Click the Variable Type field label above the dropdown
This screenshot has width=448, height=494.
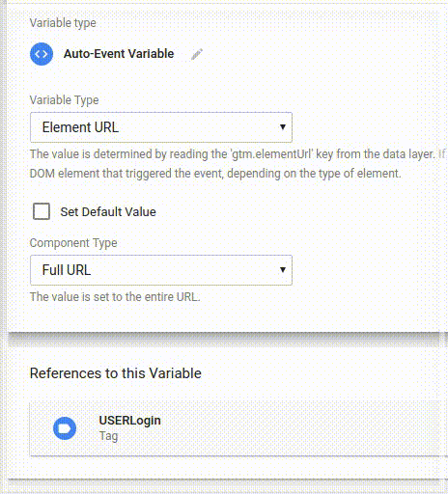64,100
